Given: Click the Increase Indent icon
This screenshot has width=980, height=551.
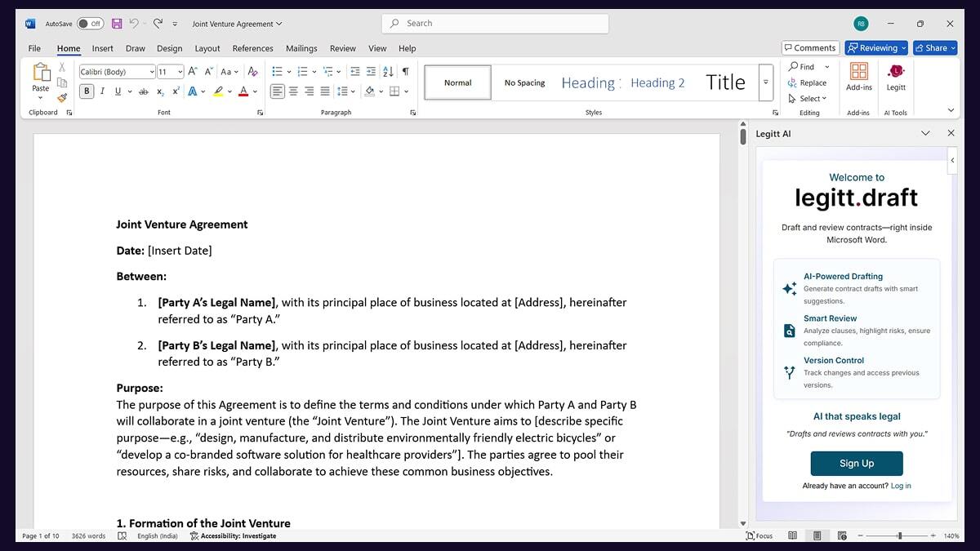Looking at the screenshot, I should [372, 72].
